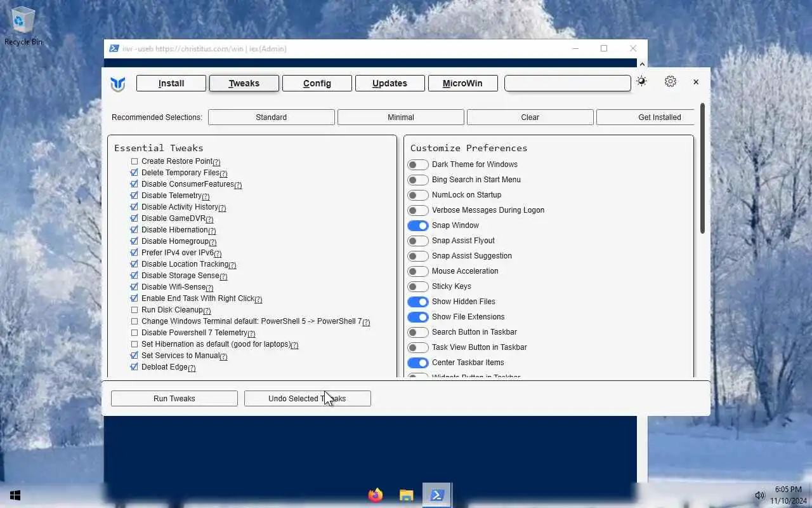The width and height of the screenshot is (812, 508).
Task: Click the search input field
Action: click(568, 83)
